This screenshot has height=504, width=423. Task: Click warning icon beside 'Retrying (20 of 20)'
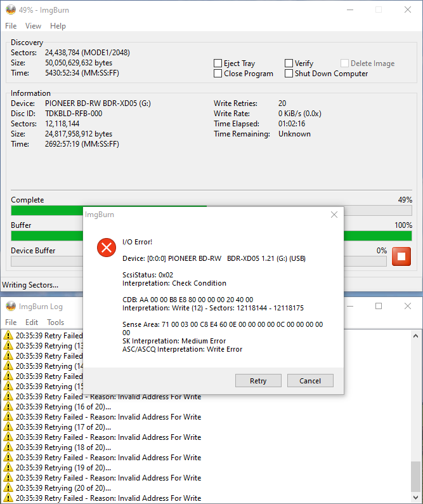coord(8,488)
